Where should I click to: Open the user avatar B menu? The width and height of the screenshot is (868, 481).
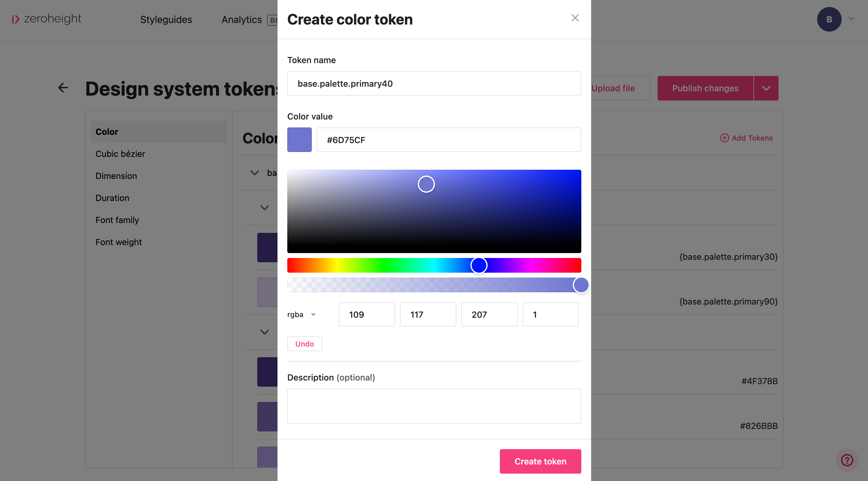[x=829, y=19]
